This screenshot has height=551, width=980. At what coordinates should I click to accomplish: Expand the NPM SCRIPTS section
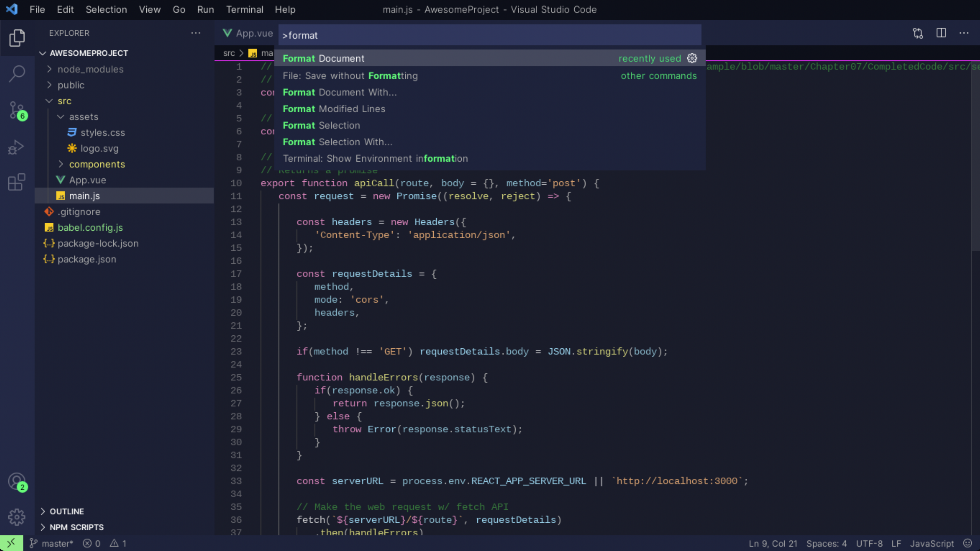pyautogui.click(x=76, y=527)
